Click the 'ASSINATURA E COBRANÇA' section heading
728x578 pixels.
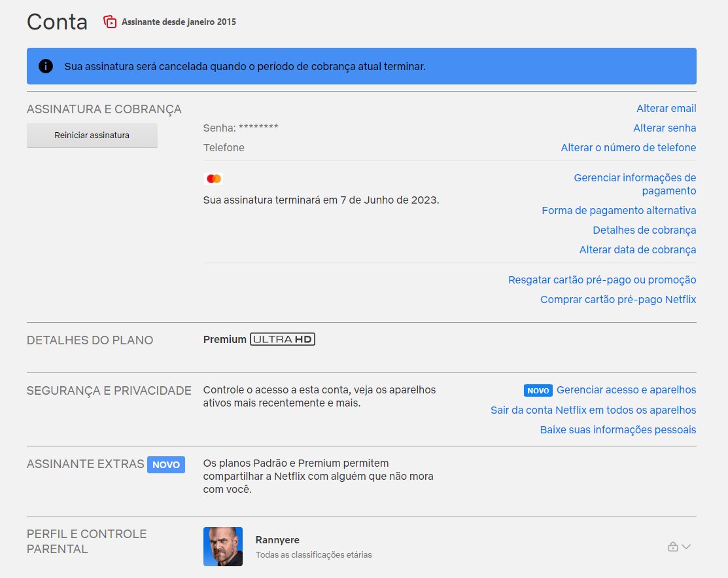(x=104, y=109)
